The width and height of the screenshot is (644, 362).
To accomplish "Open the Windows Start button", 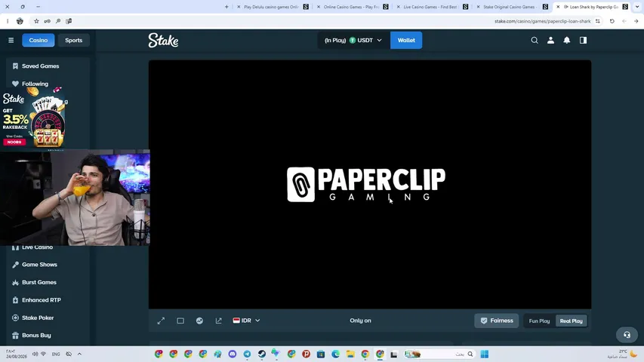I will [x=484, y=354].
